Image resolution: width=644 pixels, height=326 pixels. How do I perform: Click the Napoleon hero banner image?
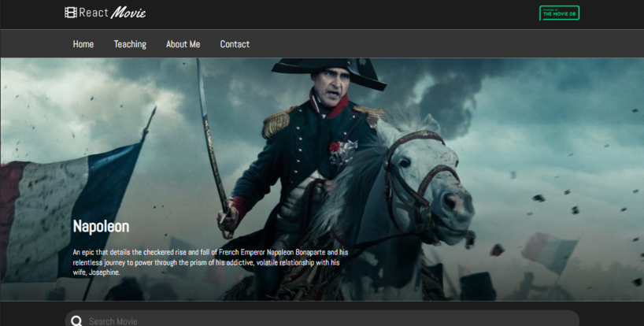pyautogui.click(x=322, y=179)
